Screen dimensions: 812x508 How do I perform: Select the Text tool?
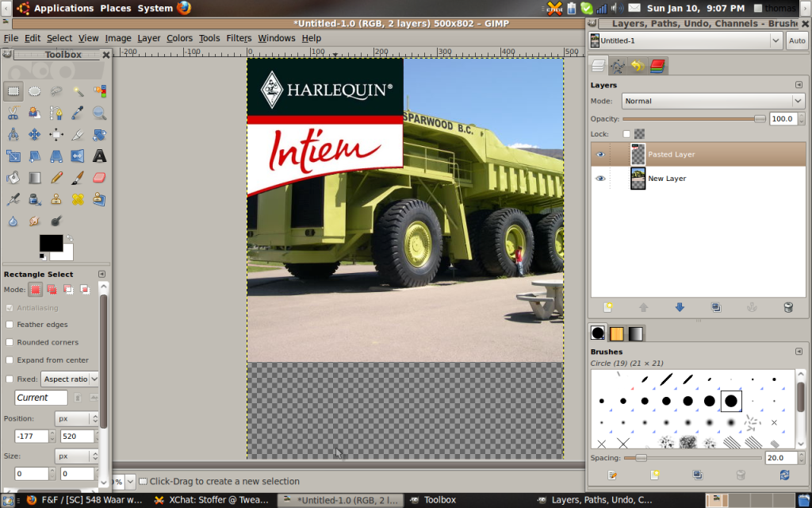click(x=99, y=156)
